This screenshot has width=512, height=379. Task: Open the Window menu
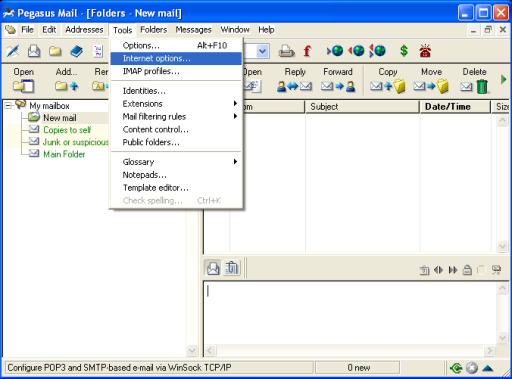click(235, 30)
